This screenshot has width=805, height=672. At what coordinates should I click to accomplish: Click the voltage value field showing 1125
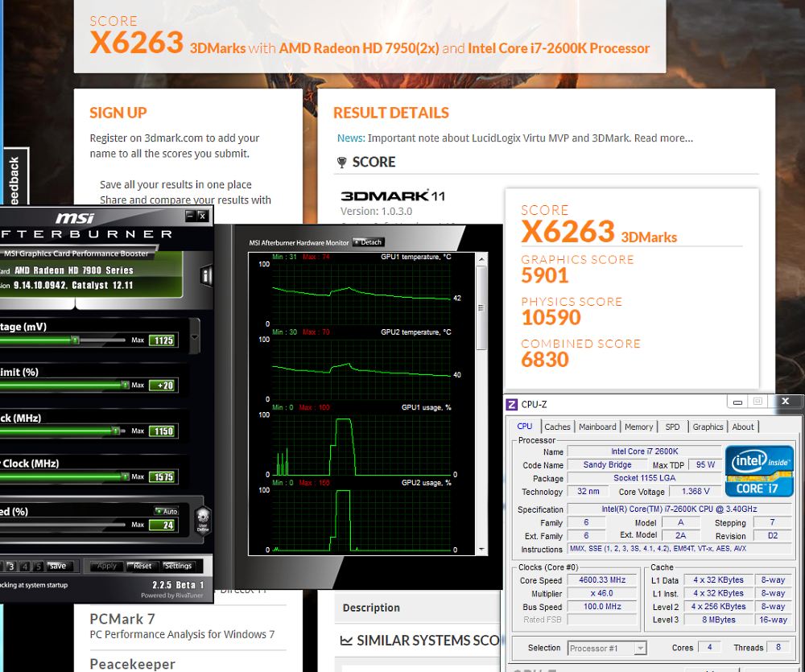[163, 340]
